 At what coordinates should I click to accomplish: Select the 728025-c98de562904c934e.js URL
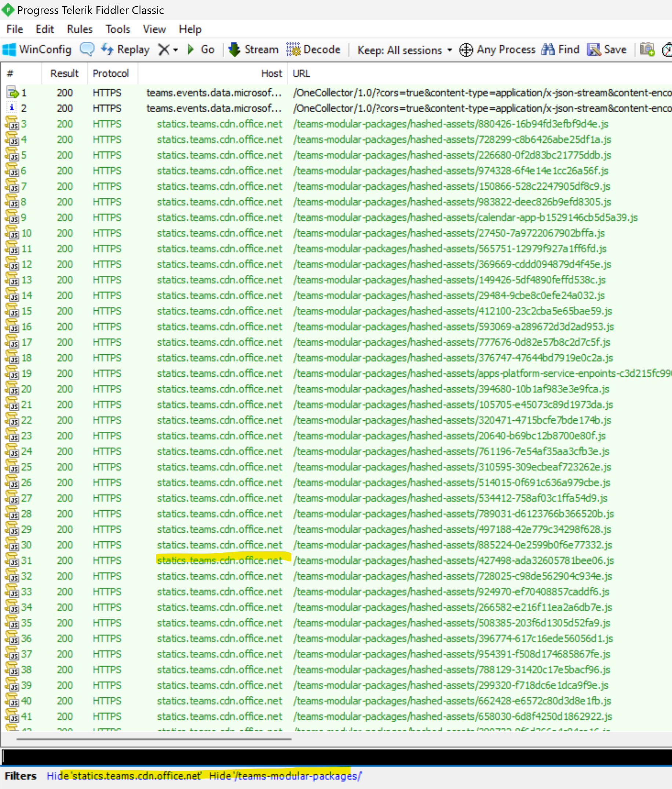[x=452, y=576]
